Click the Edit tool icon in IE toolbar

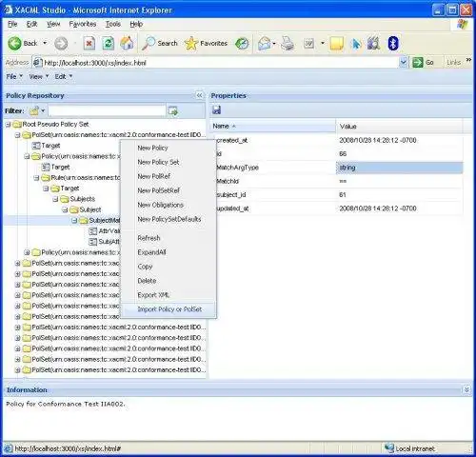[308, 44]
